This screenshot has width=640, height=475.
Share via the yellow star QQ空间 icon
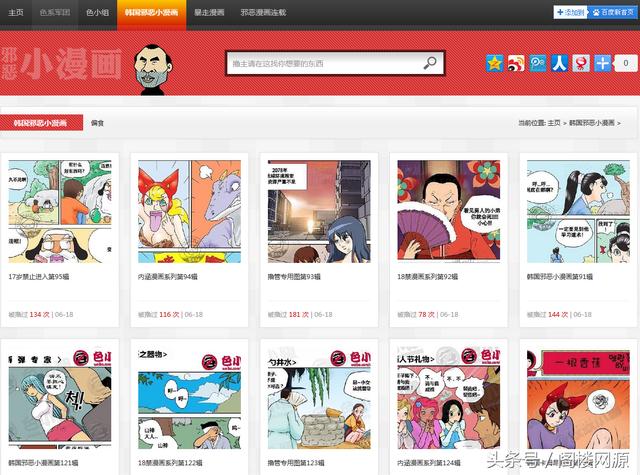495,63
